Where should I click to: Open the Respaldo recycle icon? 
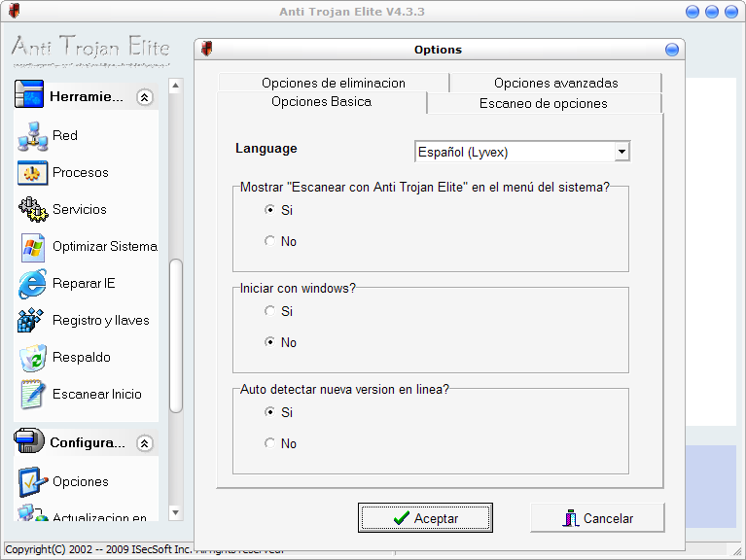[x=32, y=358]
